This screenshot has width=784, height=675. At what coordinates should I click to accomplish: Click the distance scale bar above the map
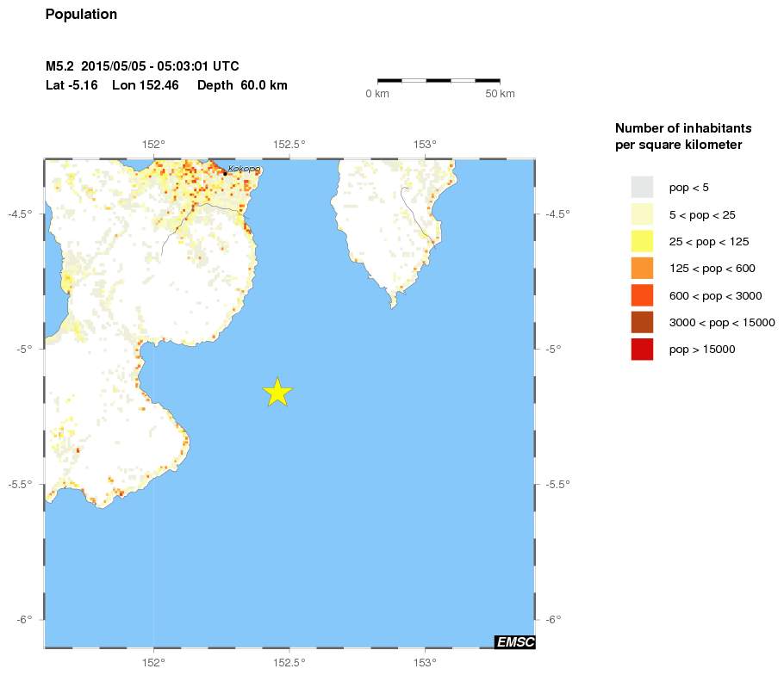439,80
